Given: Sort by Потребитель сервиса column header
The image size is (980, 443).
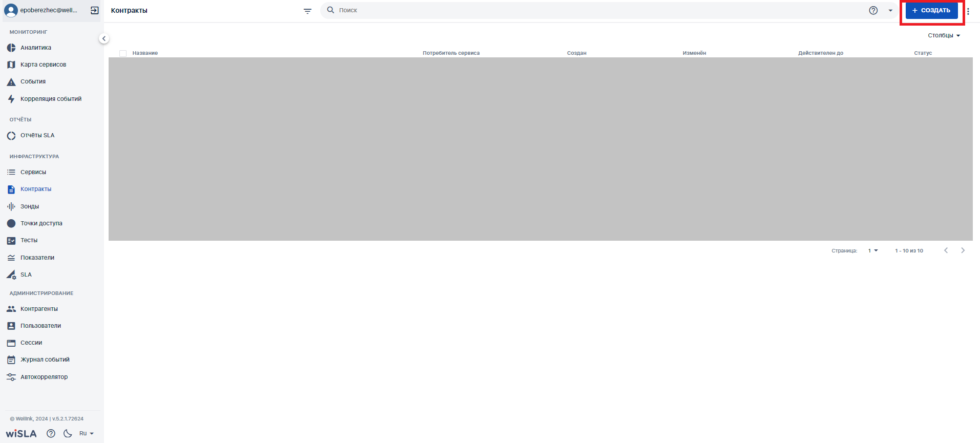Looking at the screenshot, I should coord(451,53).
